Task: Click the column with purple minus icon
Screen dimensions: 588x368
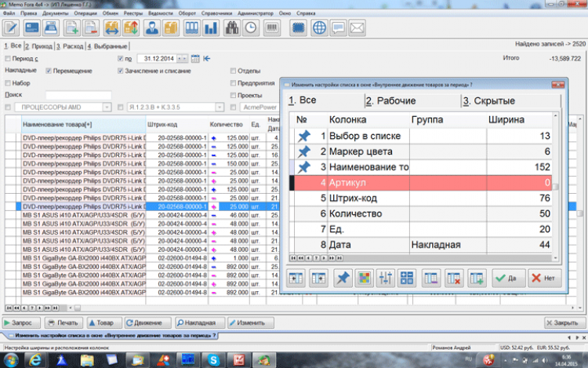Action: [x=431, y=278]
